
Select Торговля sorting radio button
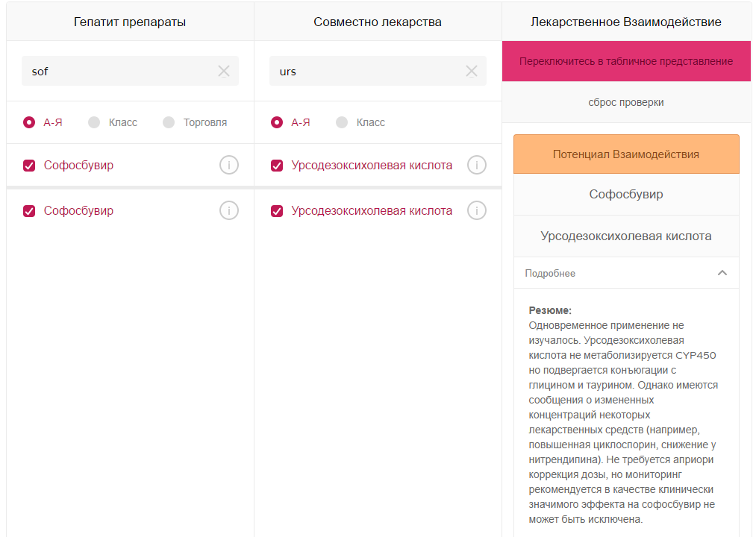(169, 122)
